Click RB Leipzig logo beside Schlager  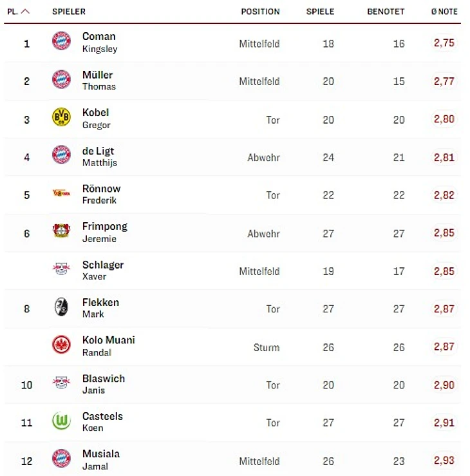61,269
